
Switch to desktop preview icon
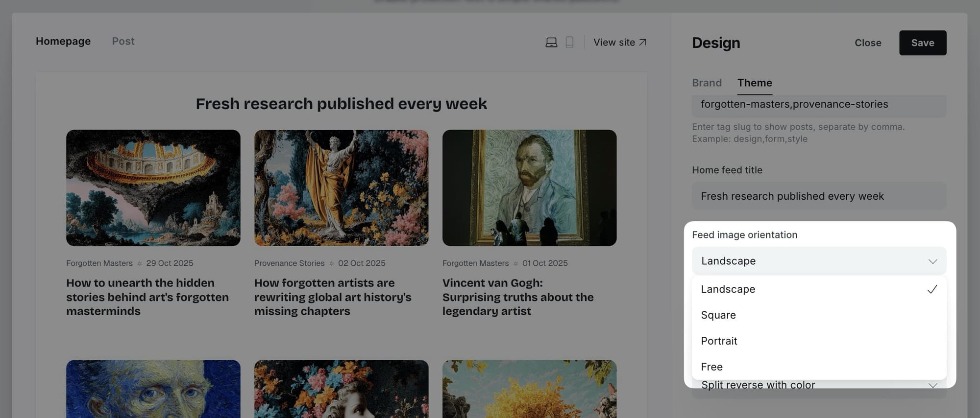pos(551,43)
